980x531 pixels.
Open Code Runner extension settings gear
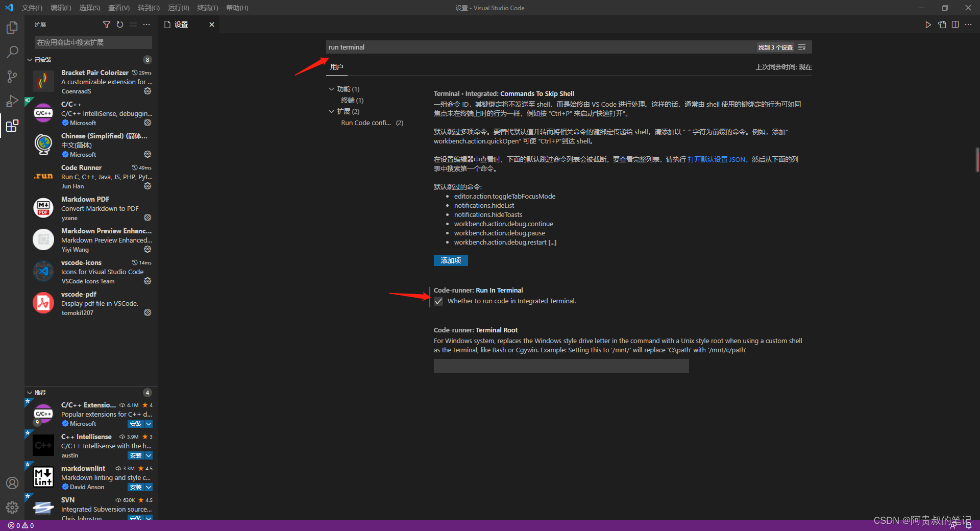(148, 186)
